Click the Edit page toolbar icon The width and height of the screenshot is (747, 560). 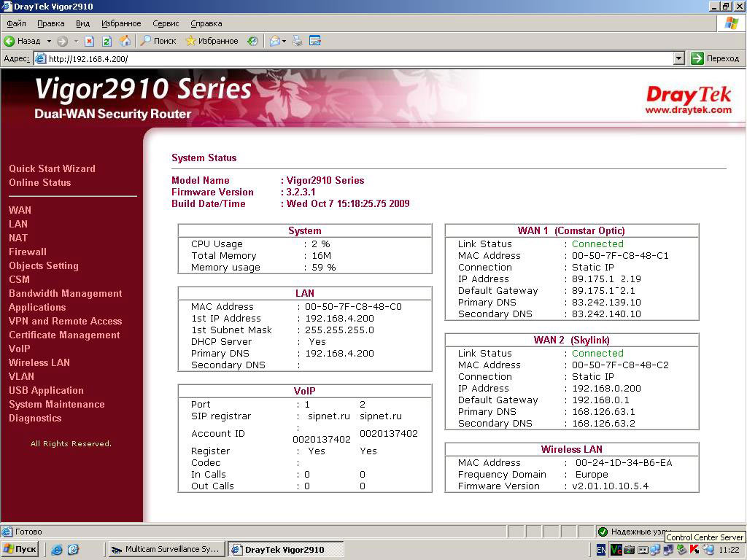(315, 41)
